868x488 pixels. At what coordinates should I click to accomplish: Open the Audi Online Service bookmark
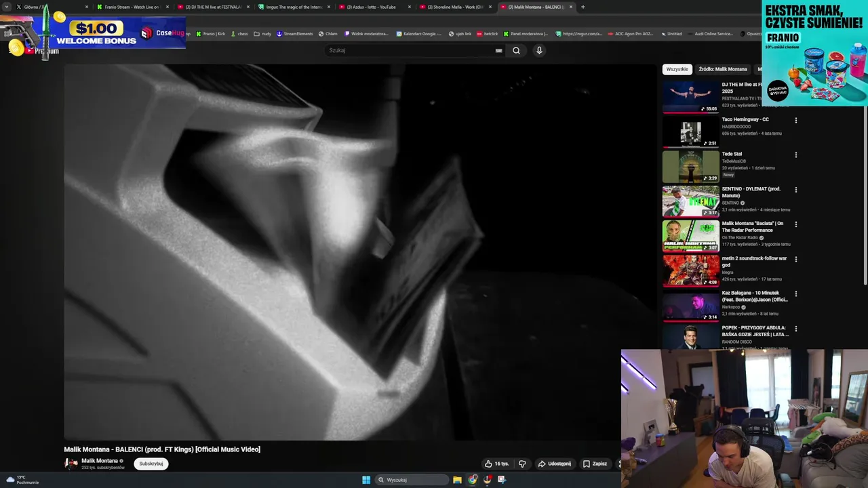coord(709,33)
